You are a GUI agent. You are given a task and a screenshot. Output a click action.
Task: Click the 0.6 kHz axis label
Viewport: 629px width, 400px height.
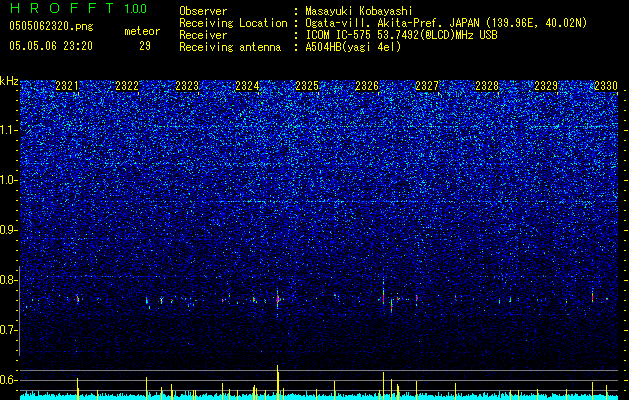pyautogui.click(x=9, y=380)
